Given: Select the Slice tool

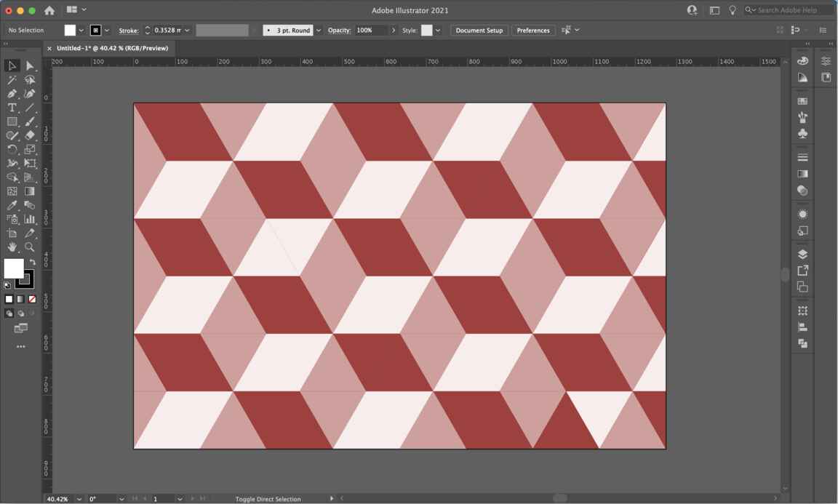Looking at the screenshot, I should pos(29,233).
